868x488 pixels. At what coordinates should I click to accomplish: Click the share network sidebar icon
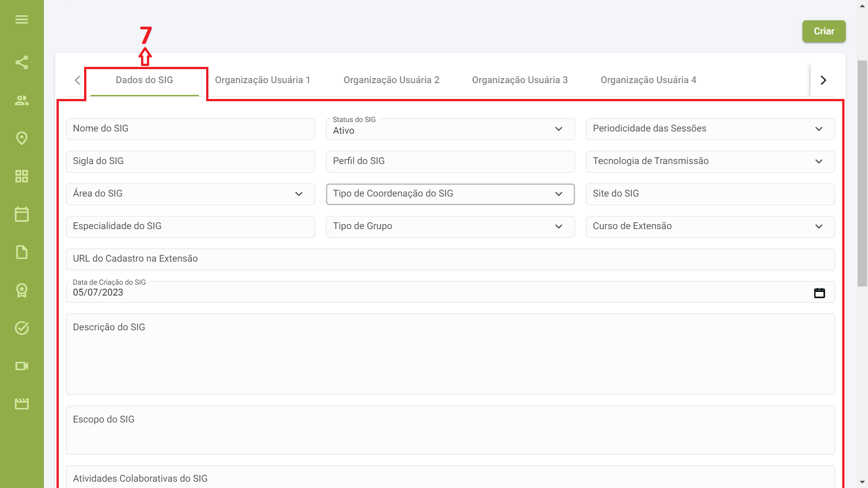[22, 62]
